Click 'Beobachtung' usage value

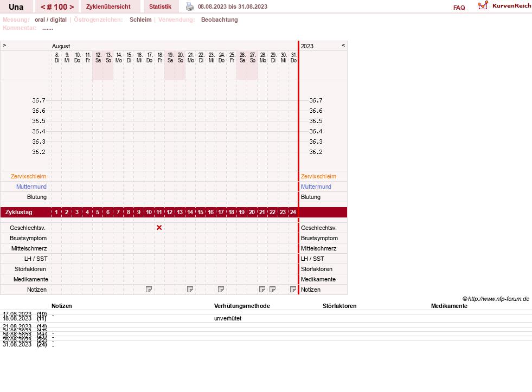[220, 20]
